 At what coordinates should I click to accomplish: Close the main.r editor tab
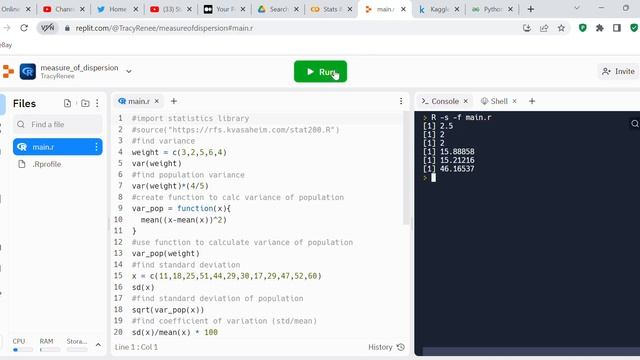[x=157, y=101]
